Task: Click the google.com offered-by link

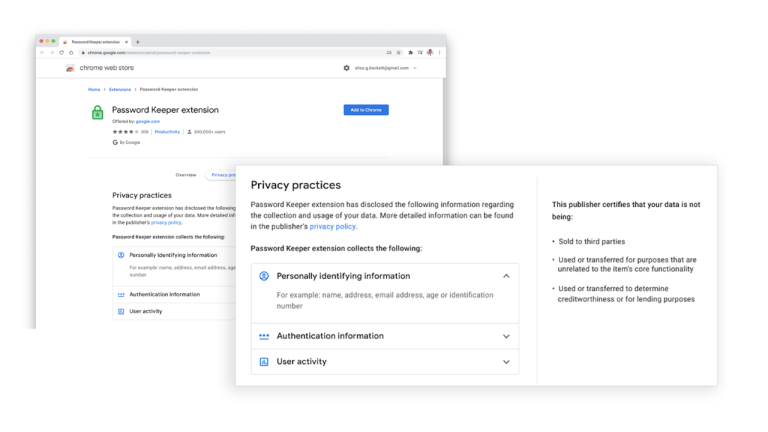Action: click(x=148, y=121)
